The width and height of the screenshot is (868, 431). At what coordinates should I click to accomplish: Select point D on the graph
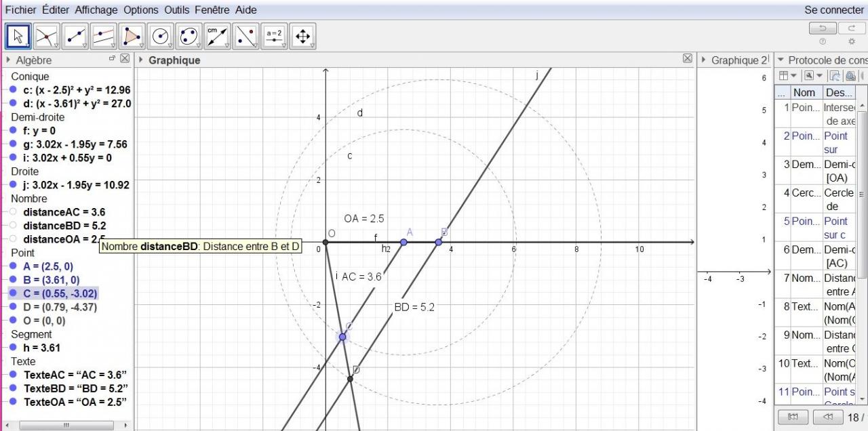[x=351, y=379]
